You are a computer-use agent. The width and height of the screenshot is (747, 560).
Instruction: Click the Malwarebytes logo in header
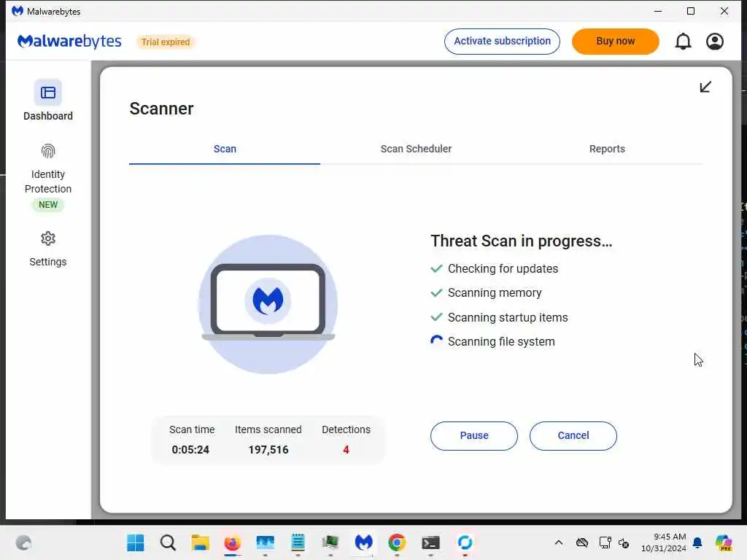tap(69, 42)
